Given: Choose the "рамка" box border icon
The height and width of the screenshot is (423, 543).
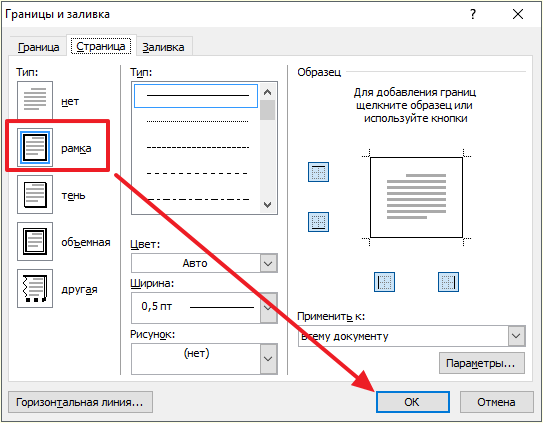Looking at the screenshot, I should (35, 148).
